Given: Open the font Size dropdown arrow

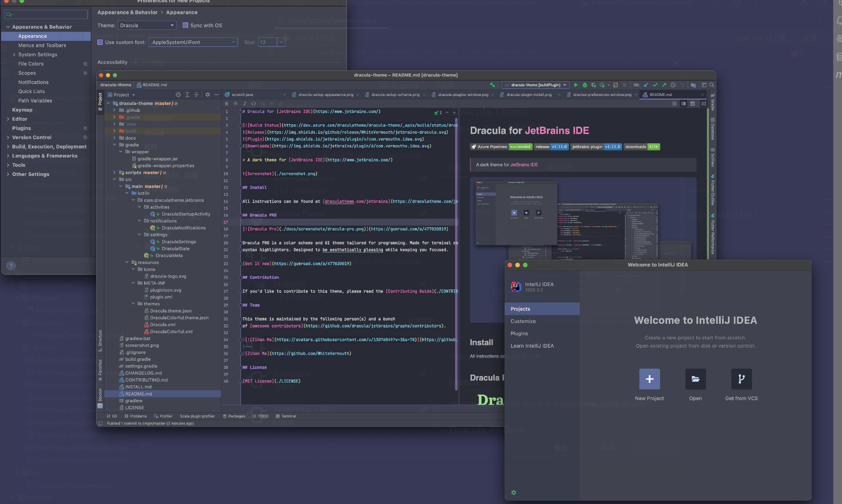Looking at the screenshot, I should tap(281, 42).
